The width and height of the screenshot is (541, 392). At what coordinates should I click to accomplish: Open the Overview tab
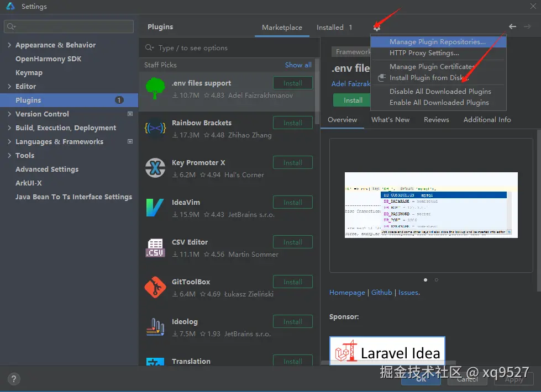coord(342,120)
